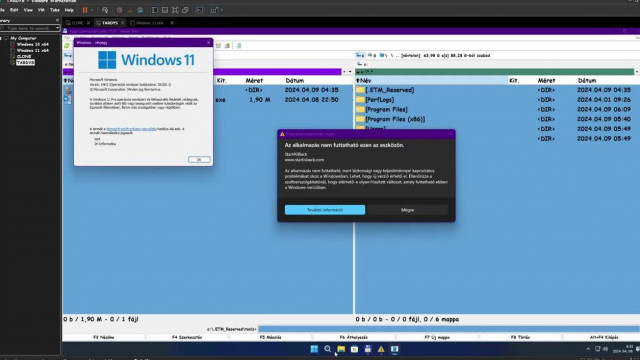Click the yellow warning icon in the taskbar
The width and height of the screenshot is (640, 360).
pyautogui.click(x=381, y=349)
